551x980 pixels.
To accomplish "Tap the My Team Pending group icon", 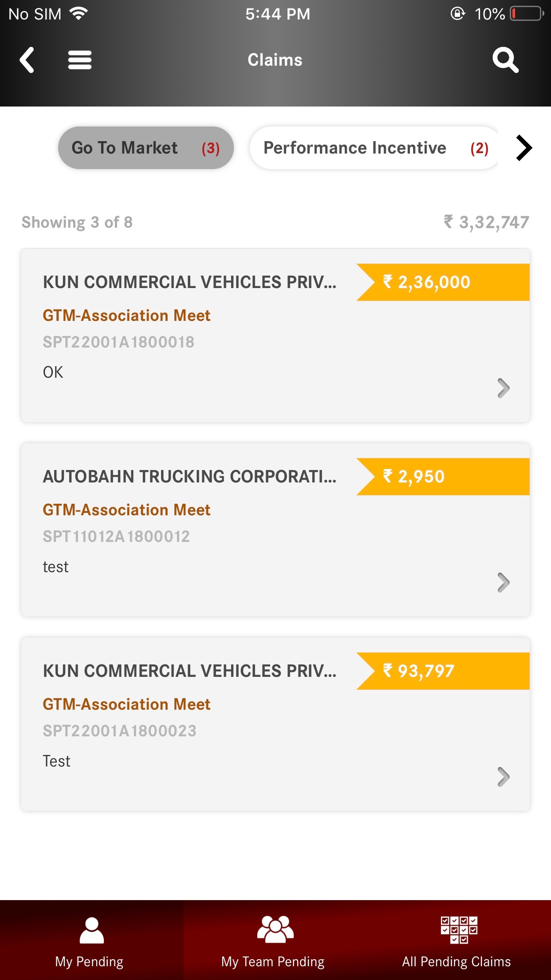I will (x=275, y=929).
